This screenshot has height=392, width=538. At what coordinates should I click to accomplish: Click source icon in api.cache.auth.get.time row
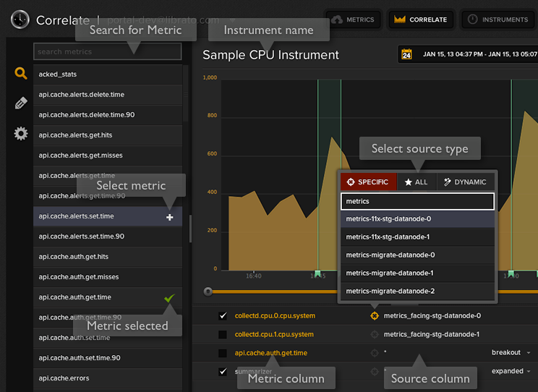[x=375, y=353]
